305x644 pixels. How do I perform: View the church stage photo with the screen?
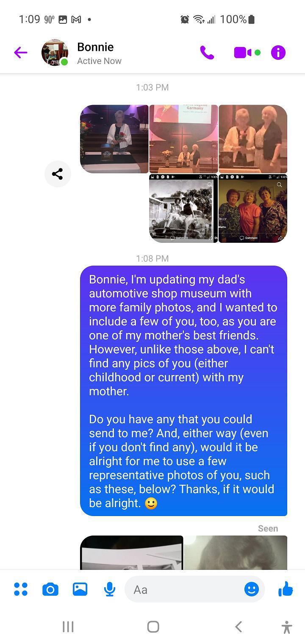click(x=183, y=139)
